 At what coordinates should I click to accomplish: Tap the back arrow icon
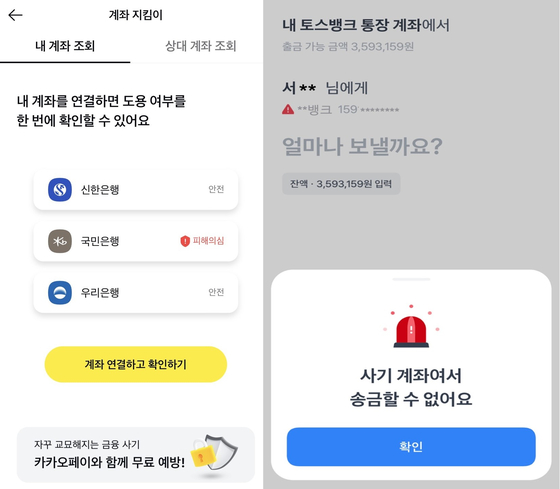click(x=15, y=15)
